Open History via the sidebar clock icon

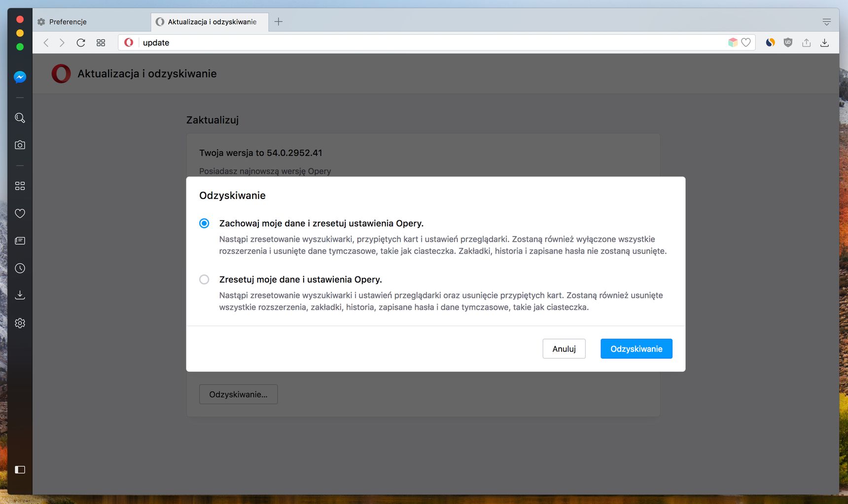click(x=20, y=269)
